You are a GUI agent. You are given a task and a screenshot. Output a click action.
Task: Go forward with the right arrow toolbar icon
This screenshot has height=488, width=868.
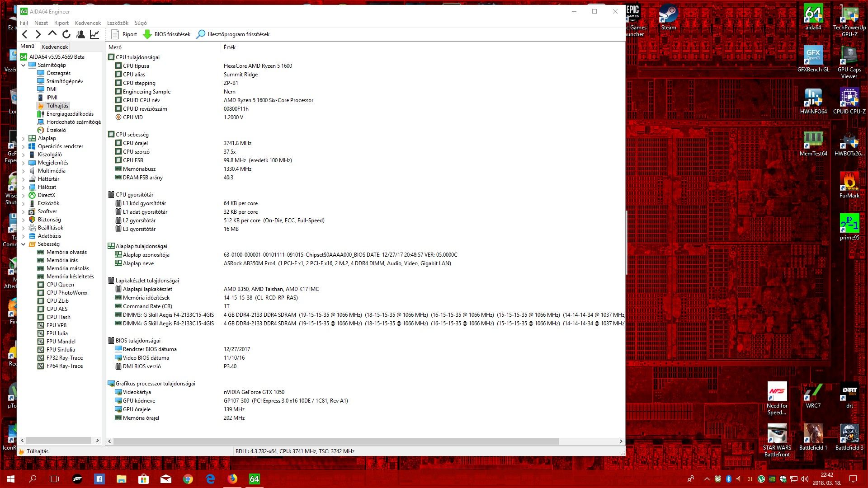coord(38,34)
